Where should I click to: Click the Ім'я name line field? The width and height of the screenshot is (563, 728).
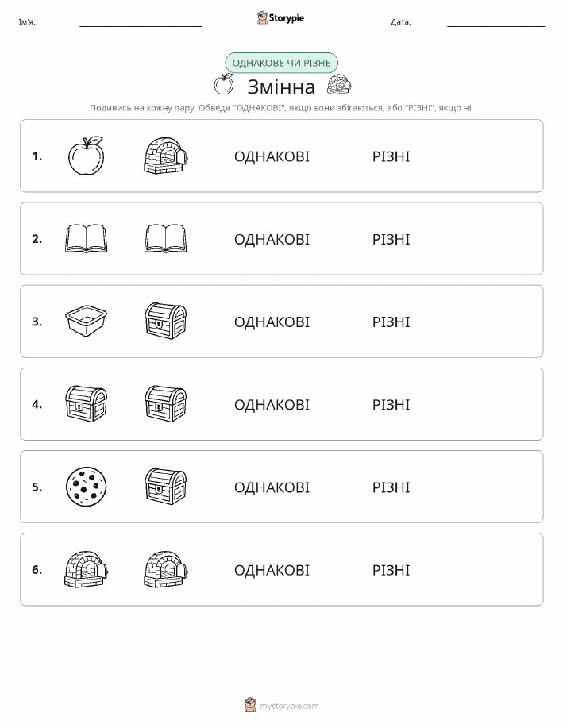(141, 21)
